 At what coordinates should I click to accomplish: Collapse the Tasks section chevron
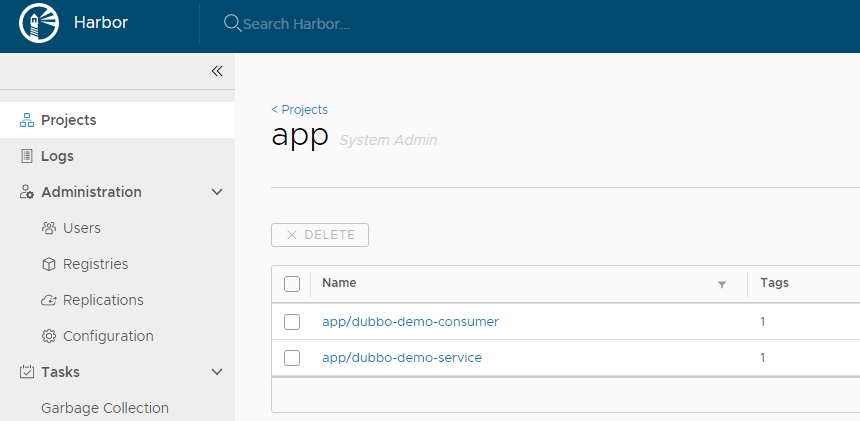point(217,372)
